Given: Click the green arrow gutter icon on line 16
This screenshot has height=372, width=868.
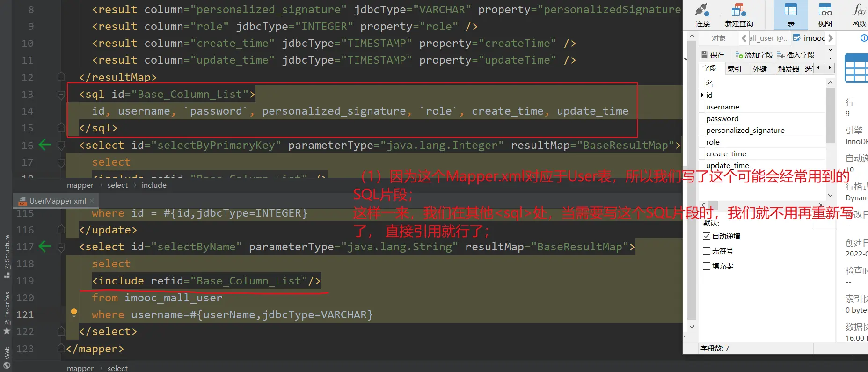Looking at the screenshot, I should 44,145.
